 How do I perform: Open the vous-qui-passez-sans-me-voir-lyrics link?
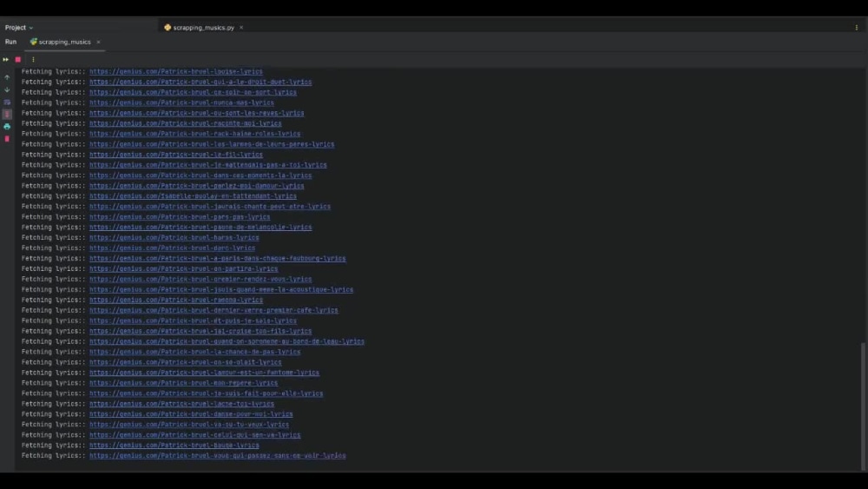pyautogui.click(x=218, y=456)
